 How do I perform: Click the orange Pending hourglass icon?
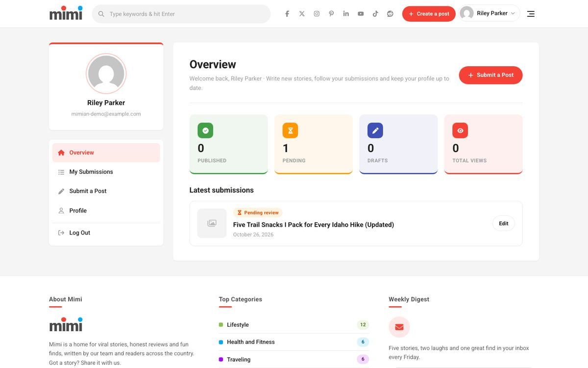coord(290,131)
